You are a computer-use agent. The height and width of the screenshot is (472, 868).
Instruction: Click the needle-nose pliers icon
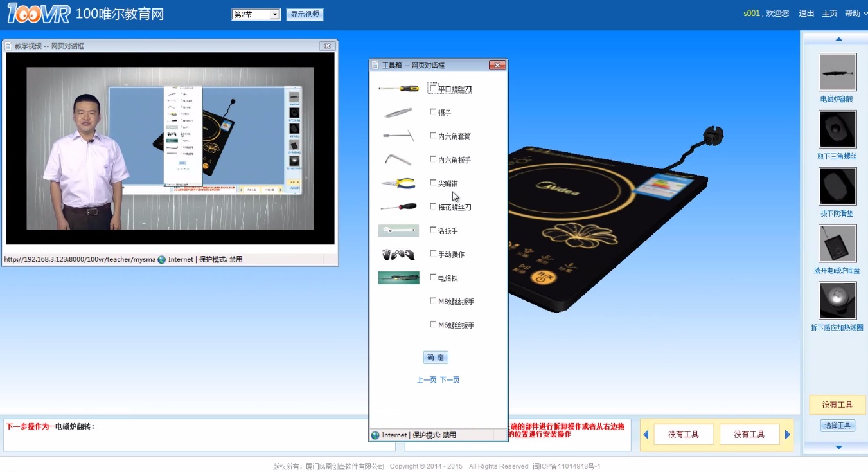point(398,184)
